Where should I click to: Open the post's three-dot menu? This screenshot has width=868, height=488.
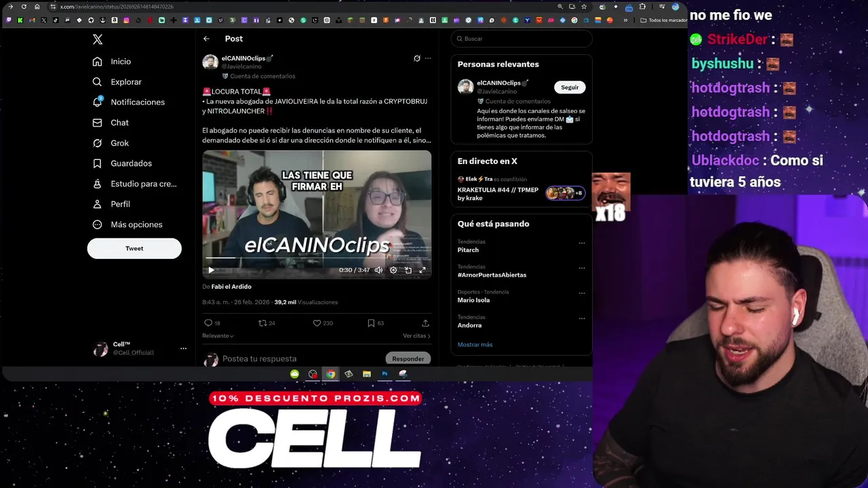428,58
